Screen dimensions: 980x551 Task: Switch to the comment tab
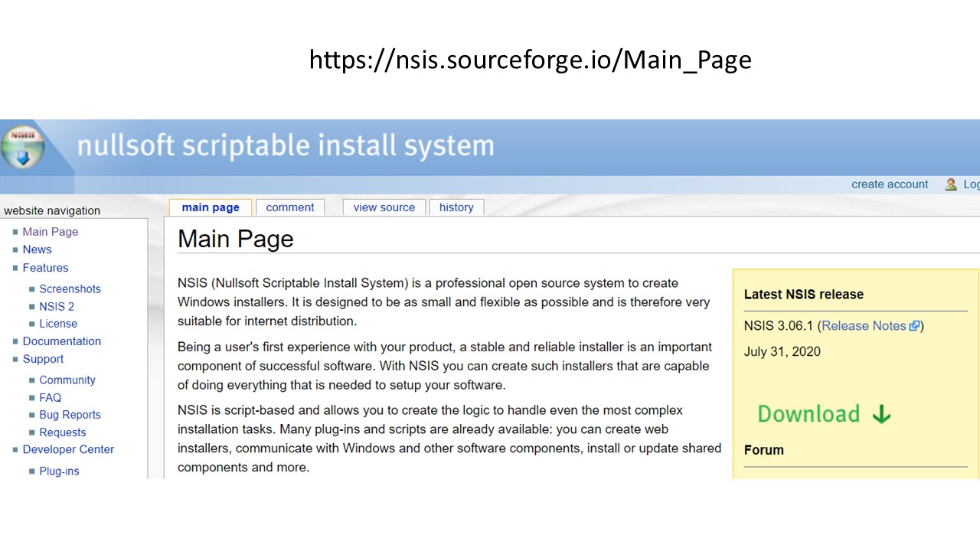pos(289,207)
